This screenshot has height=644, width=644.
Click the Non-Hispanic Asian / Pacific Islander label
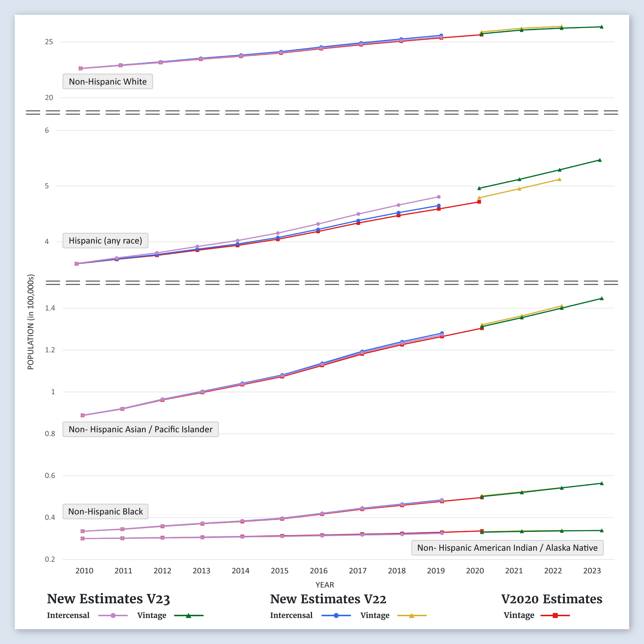141,429
